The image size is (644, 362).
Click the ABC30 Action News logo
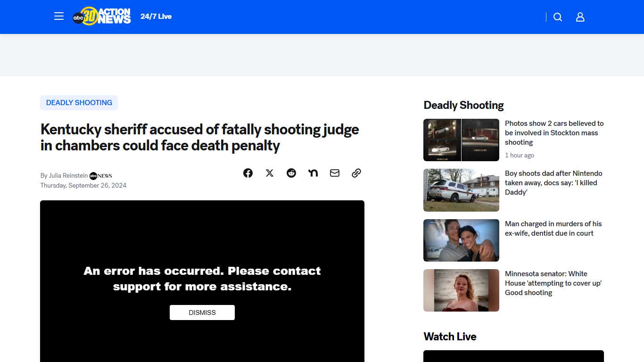(x=102, y=16)
